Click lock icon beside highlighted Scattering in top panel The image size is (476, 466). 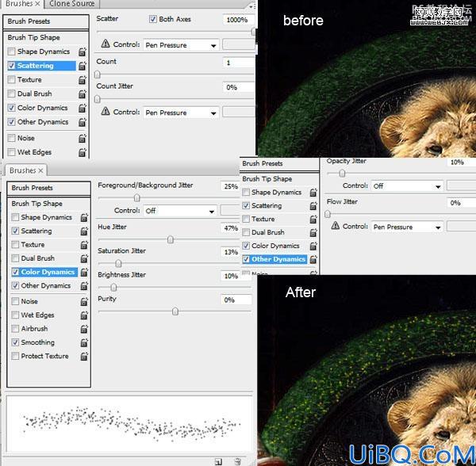[x=83, y=66]
